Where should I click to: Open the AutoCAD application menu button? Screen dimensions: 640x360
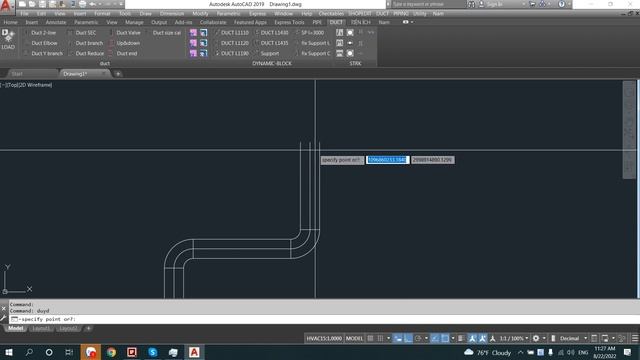point(7,6)
